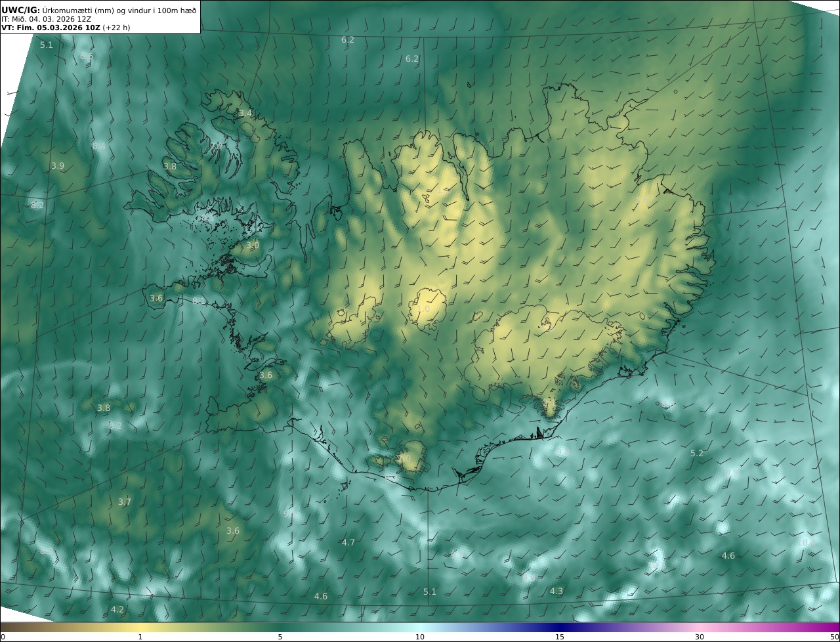Click the '30' tick on the color scale
Image resolution: width=840 pixels, height=642 pixels.
[700, 637]
